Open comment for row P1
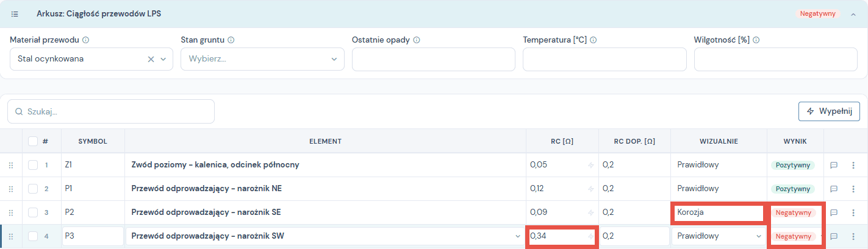The image size is (868, 249). coord(834,189)
